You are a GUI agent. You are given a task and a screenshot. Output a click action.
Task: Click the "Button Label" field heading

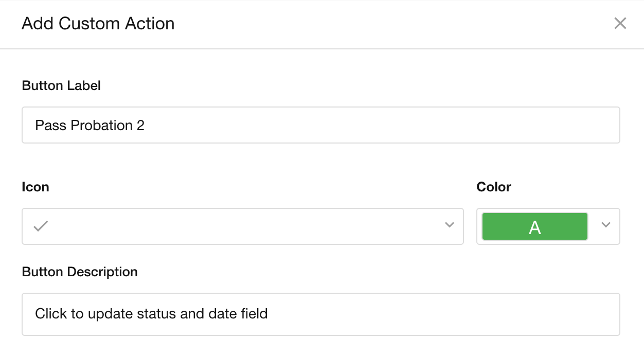tap(61, 85)
